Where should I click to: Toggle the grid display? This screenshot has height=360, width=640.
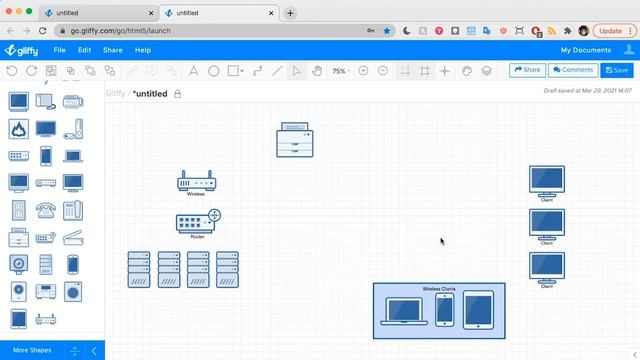coord(425,71)
